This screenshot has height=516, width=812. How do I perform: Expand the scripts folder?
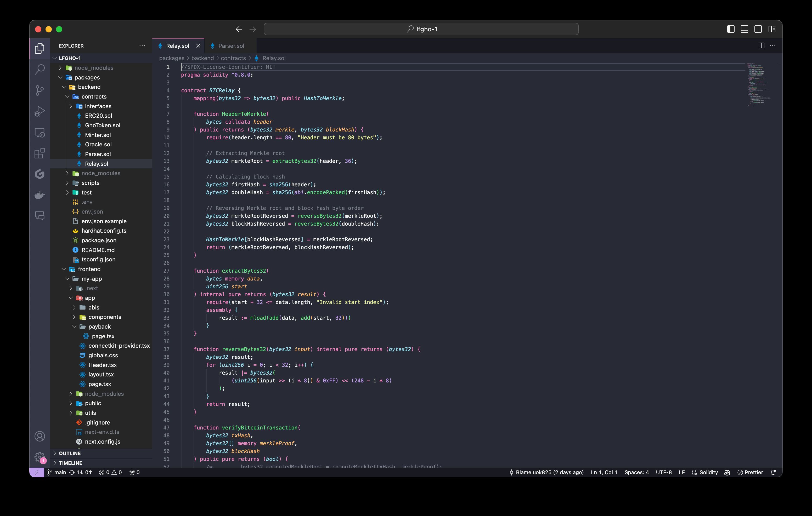pos(101,183)
